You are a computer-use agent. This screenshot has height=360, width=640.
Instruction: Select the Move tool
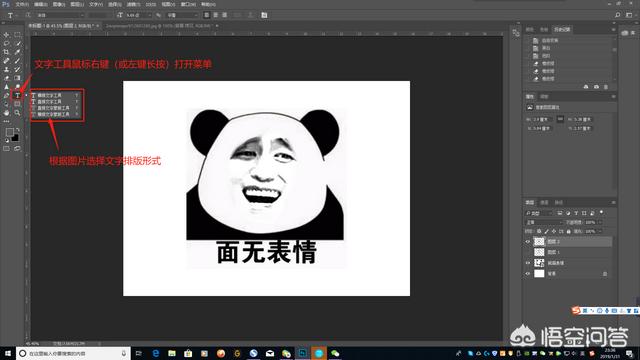[x=7, y=35]
